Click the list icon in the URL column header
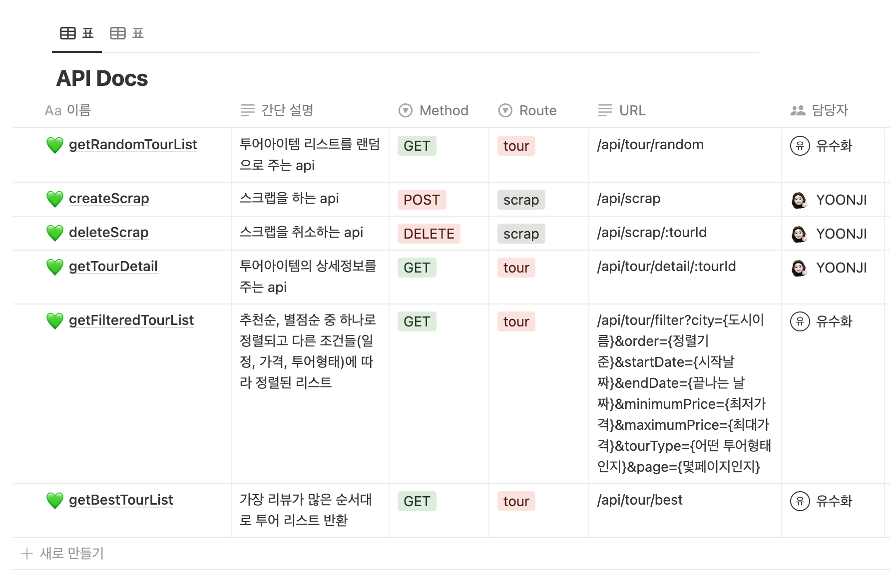The height and width of the screenshot is (588, 890). (x=605, y=110)
